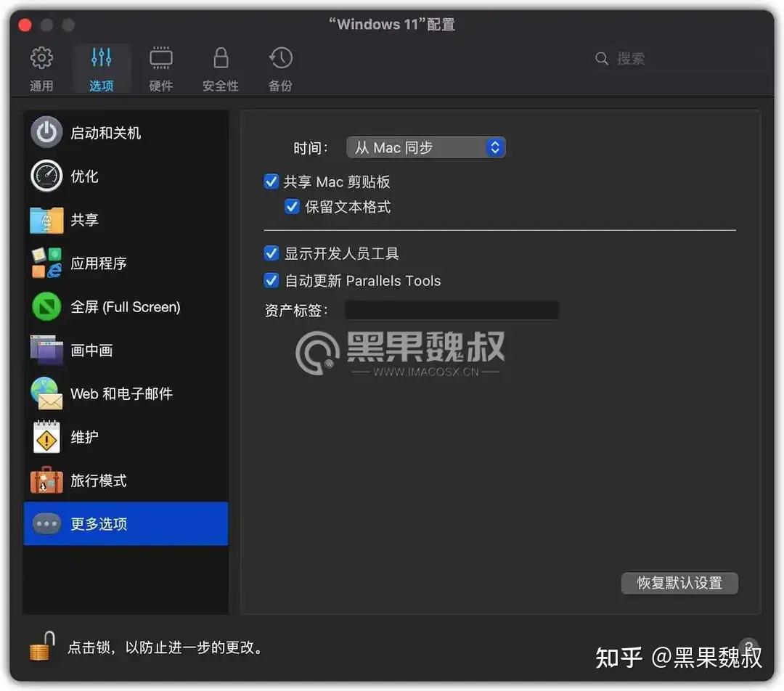Click the 应用程序 sidebar icon
The width and height of the screenshot is (784, 691).
coord(98,263)
